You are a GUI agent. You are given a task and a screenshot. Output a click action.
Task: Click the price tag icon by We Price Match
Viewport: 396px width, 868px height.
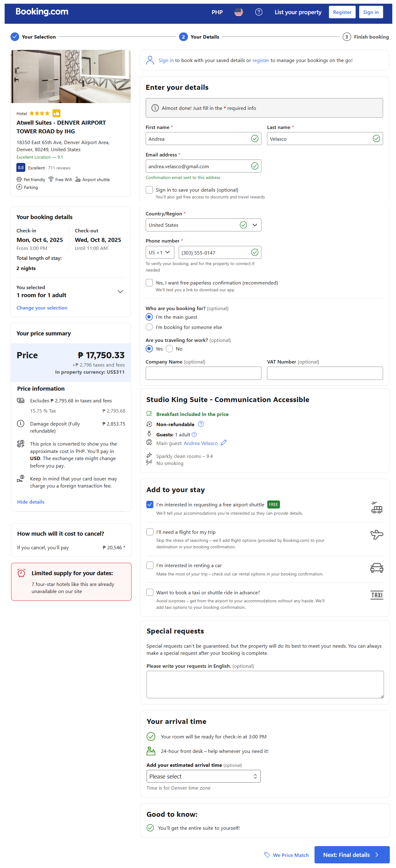[x=267, y=854]
